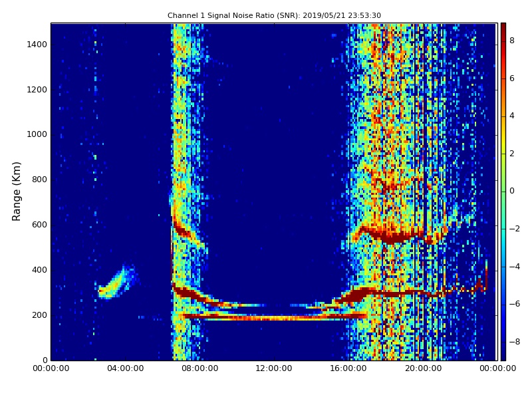Click the colorbar tick label −6
The height and width of the screenshot is (399, 532).
click(515, 304)
